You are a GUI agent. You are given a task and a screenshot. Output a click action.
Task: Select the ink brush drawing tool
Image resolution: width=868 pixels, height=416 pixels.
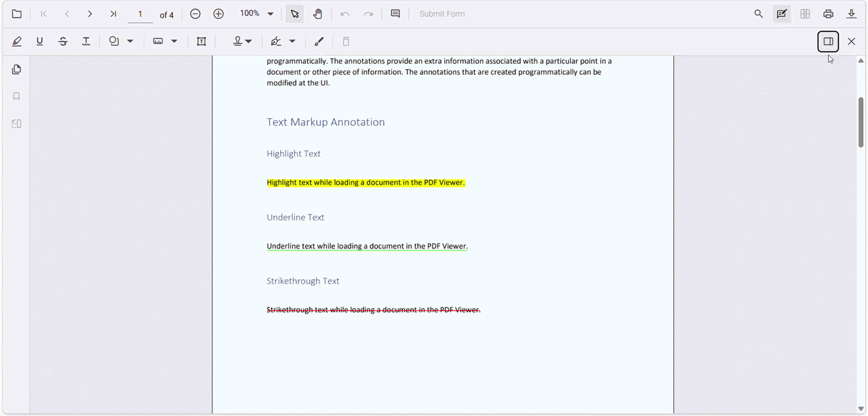coord(319,41)
